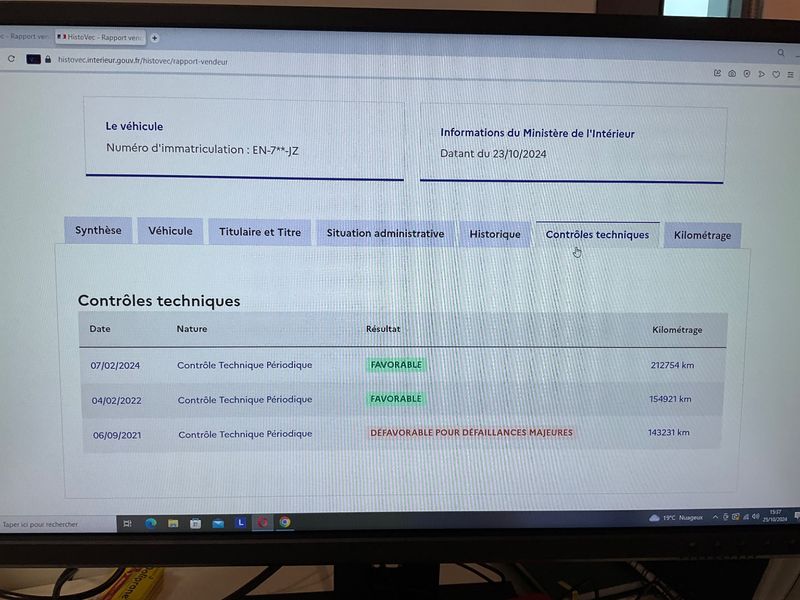Click the padlock site security icon
The width and height of the screenshot is (800, 600).
pyautogui.click(x=48, y=59)
